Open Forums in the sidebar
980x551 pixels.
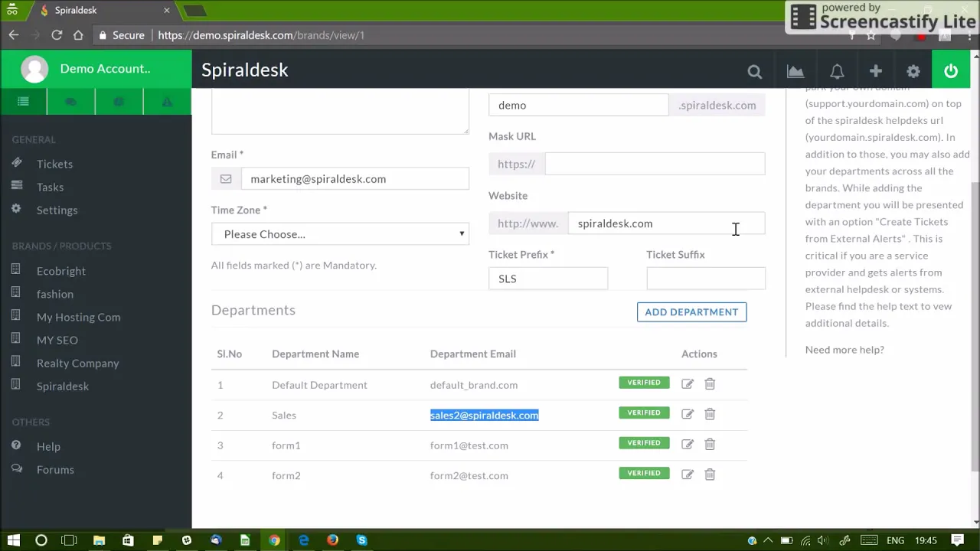(x=55, y=469)
